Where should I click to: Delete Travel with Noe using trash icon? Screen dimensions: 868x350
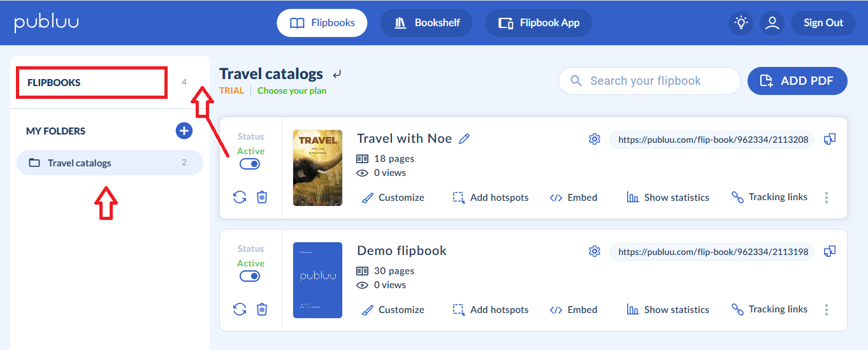(262, 197)
